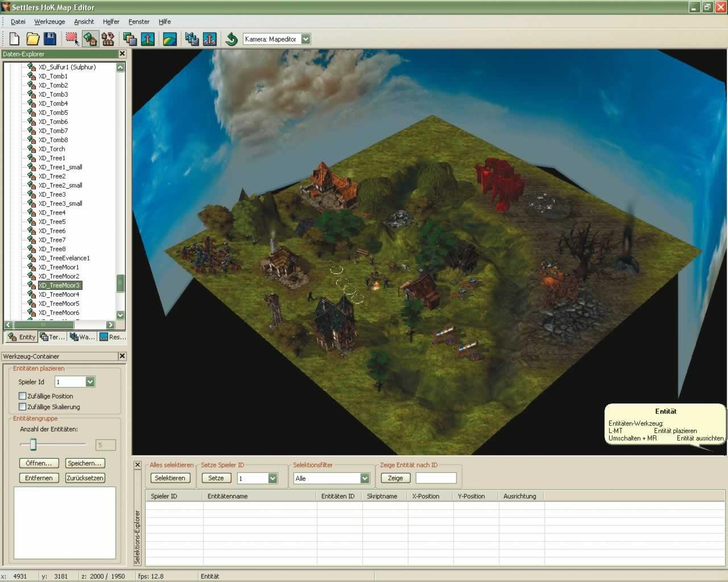Viewport: 728px width, 582px height.
Task: Click the entity tree horizontal scroll left arrow
Action: tap(9, 325)
